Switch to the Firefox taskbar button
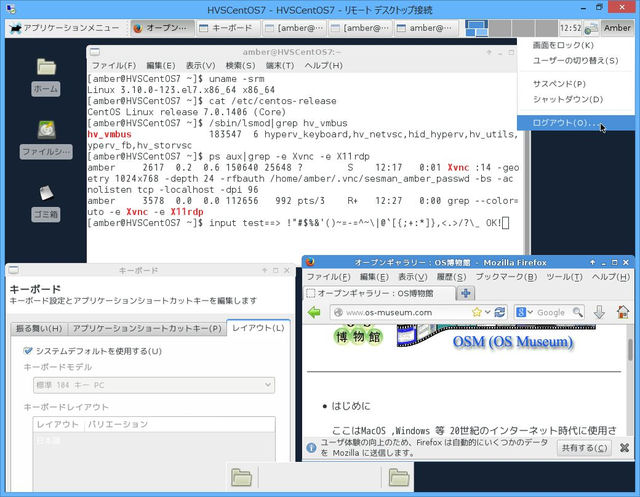Viewport: 640px width, 497px height. pyautogui.click(x=162, y=28)
